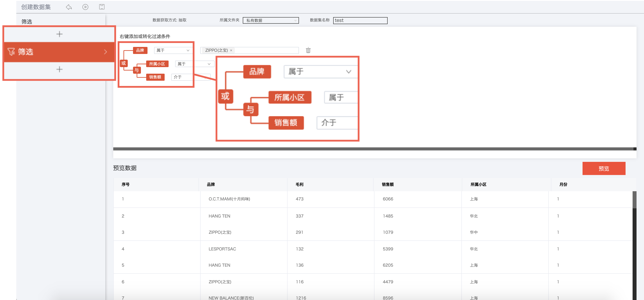
Task: Click the 数据获取方式: 抽取 label
Action: pyautogui.click(x=169, y=20)
